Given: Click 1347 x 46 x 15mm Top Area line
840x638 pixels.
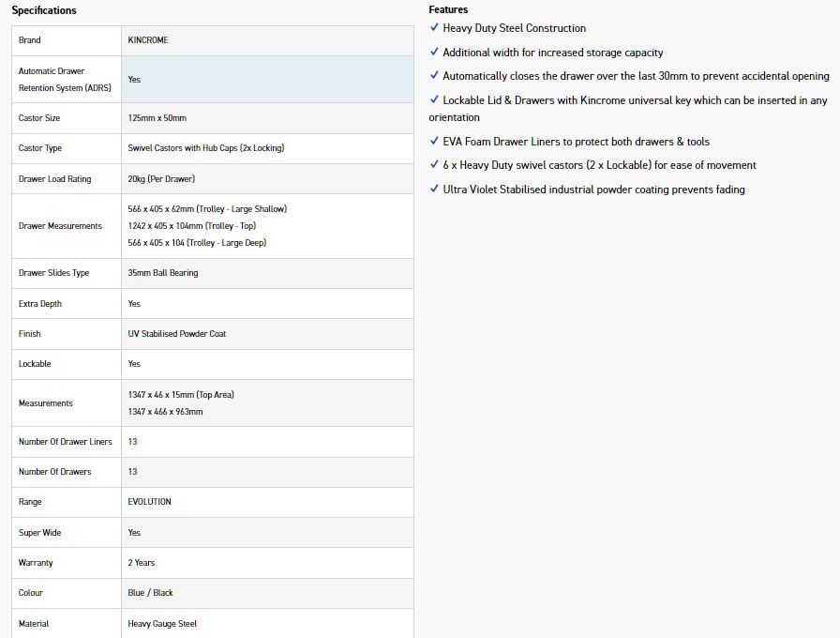Looking at the screenshot, I should click(x=181, y=395).
